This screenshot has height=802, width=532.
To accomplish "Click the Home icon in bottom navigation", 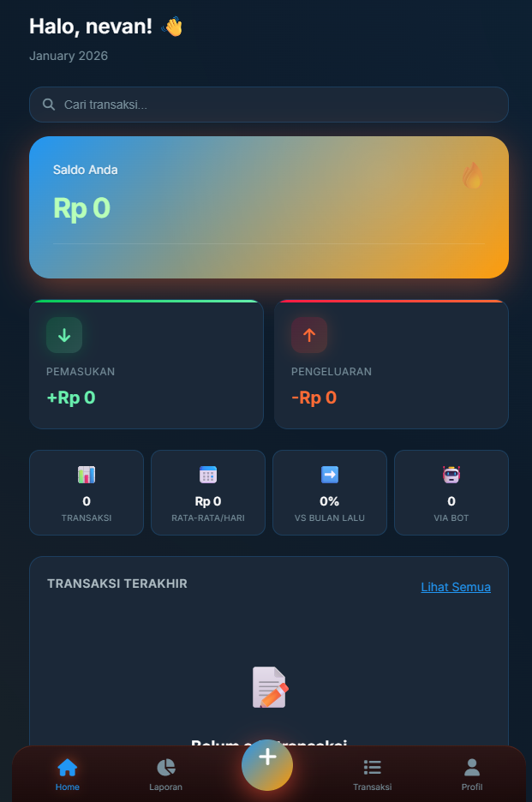I will pos(67,767).
